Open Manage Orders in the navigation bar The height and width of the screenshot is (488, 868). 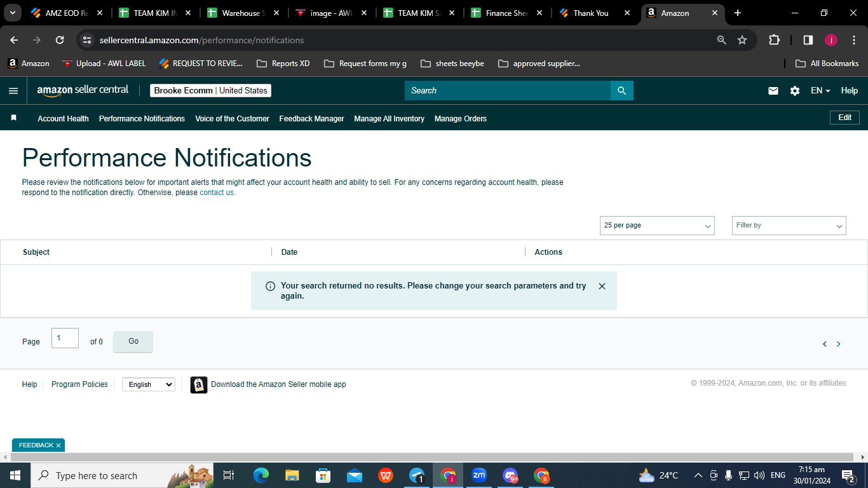coord(460,119)
